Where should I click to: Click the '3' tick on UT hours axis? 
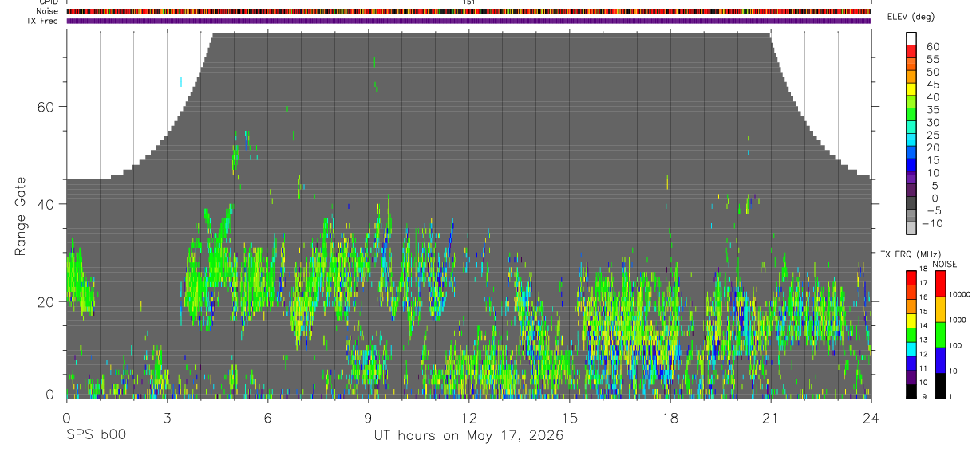pos(167,417)
